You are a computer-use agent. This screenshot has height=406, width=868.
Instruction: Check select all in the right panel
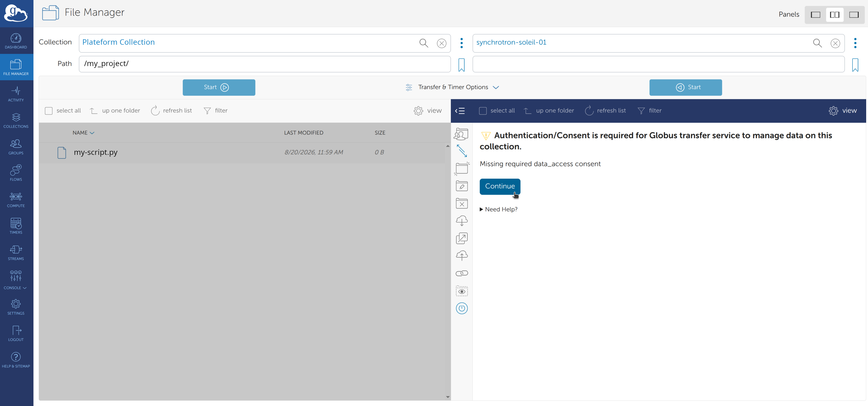pyautogui.click(x=482, y=111)
